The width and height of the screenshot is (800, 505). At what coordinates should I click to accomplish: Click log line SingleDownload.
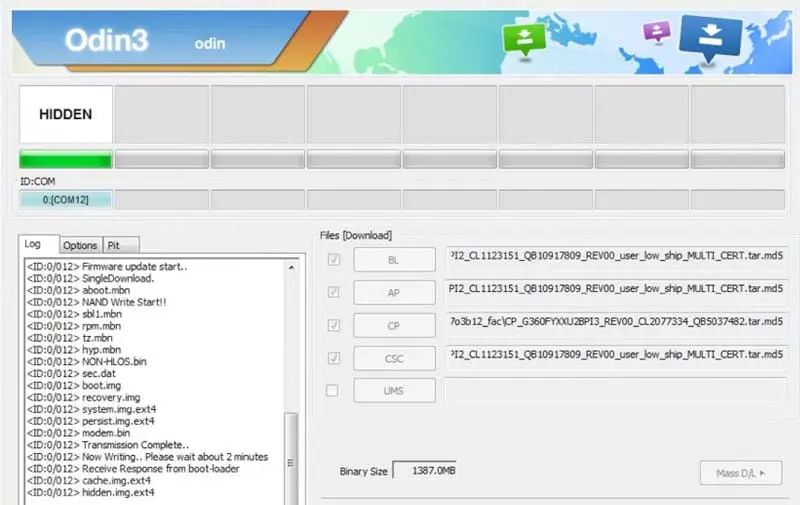(x=90, y=279)
